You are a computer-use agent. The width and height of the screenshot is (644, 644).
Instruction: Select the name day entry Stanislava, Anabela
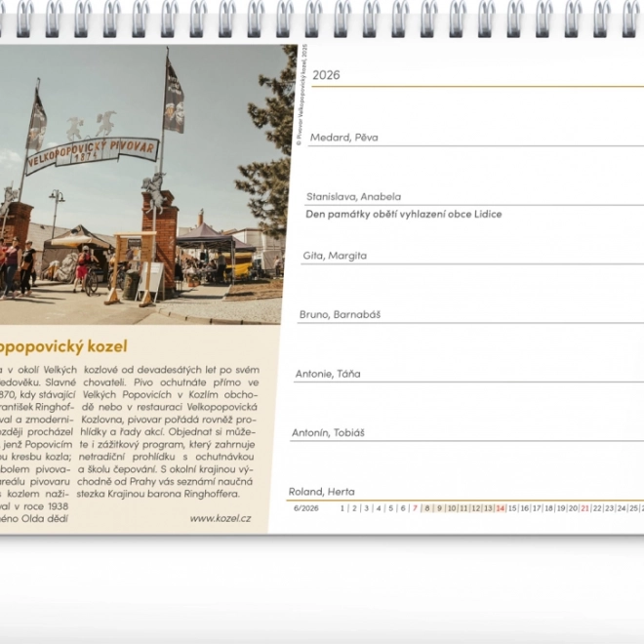click(x=353, y=196)
